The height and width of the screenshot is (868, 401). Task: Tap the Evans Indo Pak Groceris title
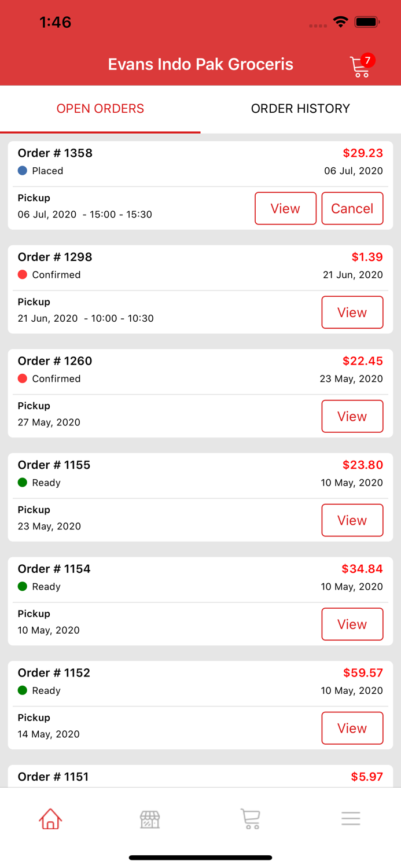click(200, 64)
